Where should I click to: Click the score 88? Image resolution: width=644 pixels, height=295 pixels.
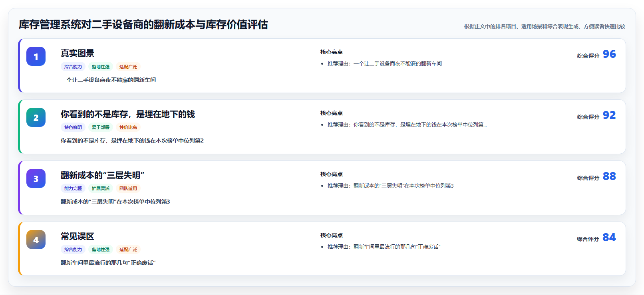coord(609,176)
